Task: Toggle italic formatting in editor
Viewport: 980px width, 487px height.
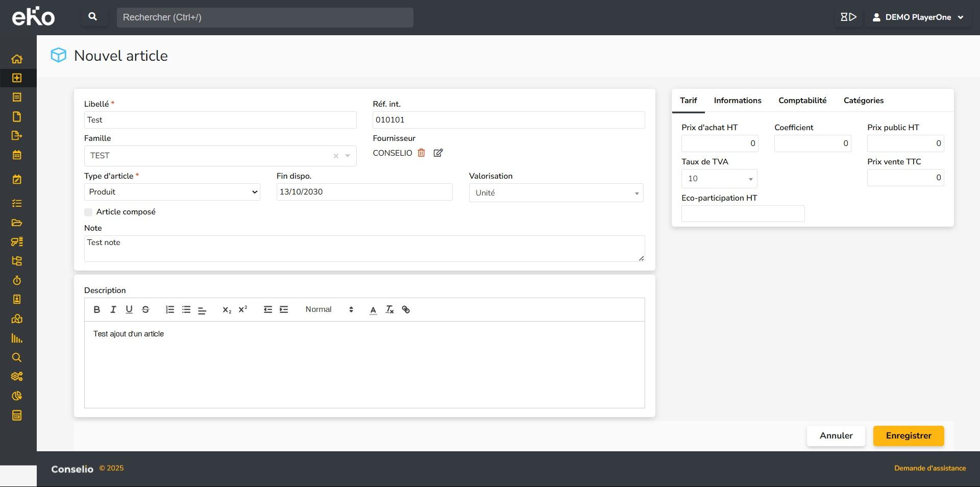Action: 113,309
